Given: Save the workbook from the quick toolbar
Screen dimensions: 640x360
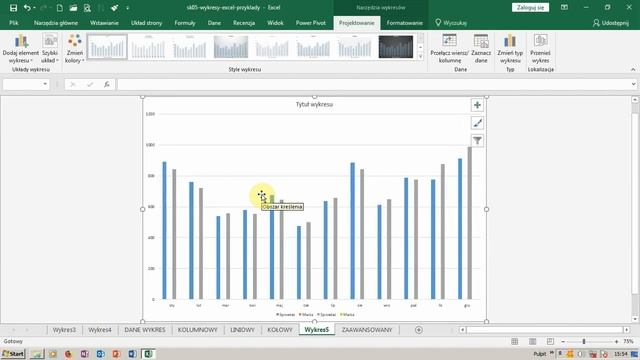Looking at the screenshot, I should [x=13, y=8].
